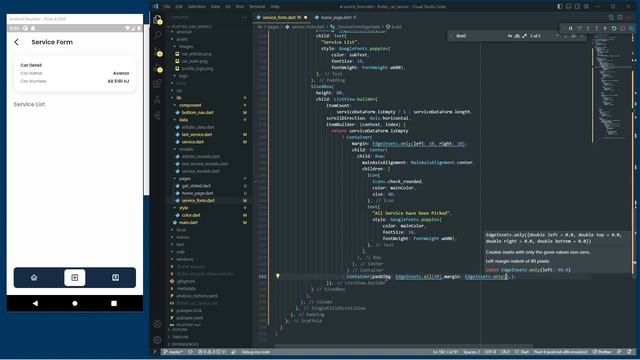640x360 pixels.
Task: Toggle Match Whole Word in find widget
Action: 517,36
